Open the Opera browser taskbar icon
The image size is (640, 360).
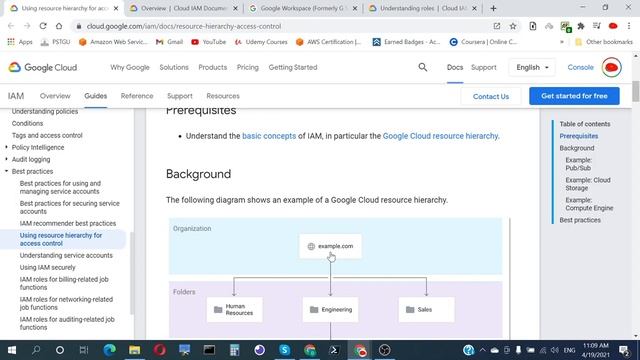click(x=160, y=350)
